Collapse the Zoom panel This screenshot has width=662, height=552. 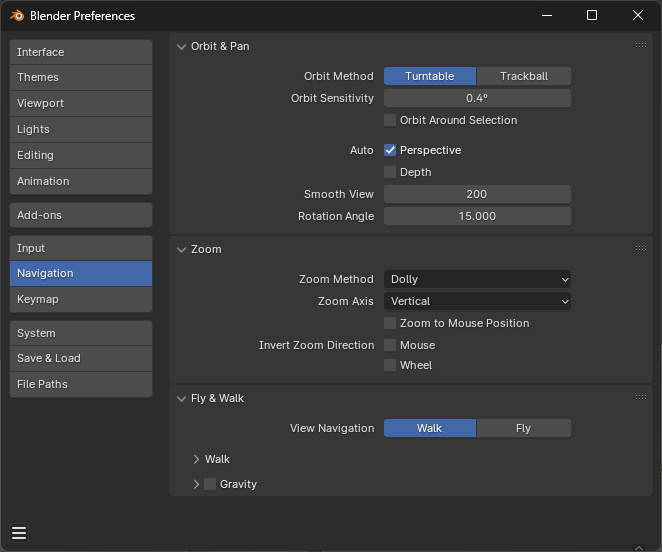[x=182, y=250]
